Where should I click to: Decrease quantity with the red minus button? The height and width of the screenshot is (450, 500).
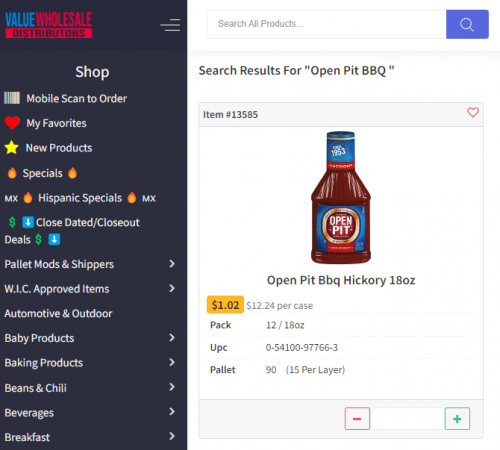tap(357, 418)
